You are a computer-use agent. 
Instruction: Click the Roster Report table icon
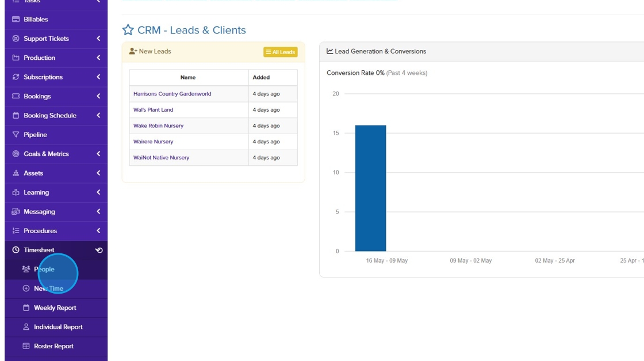click(x=26, y=346)
